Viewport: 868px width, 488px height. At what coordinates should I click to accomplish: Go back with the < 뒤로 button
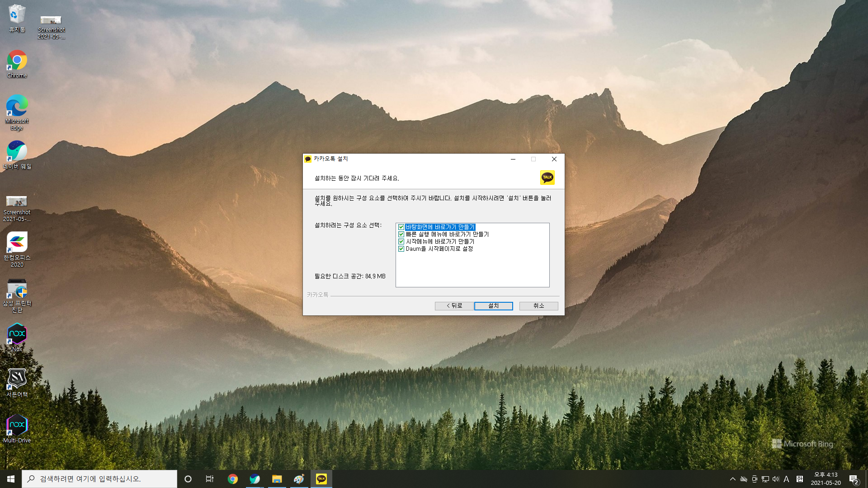click(454, 306)
